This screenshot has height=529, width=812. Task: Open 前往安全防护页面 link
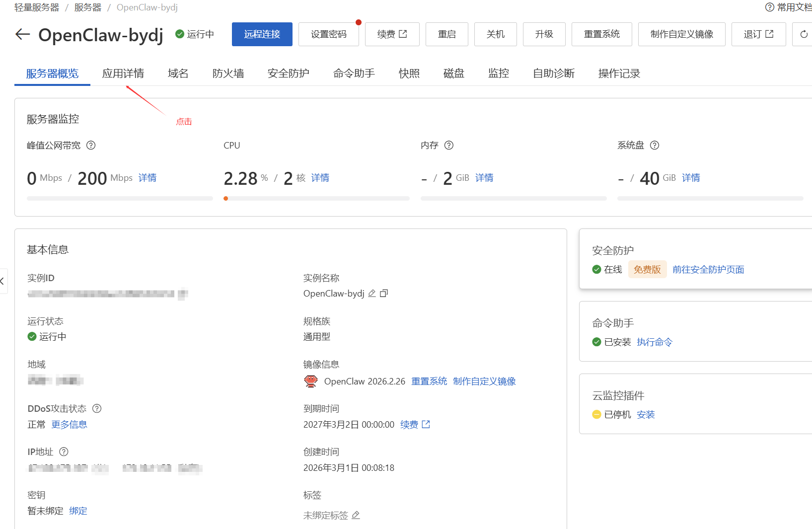point(708,269)
